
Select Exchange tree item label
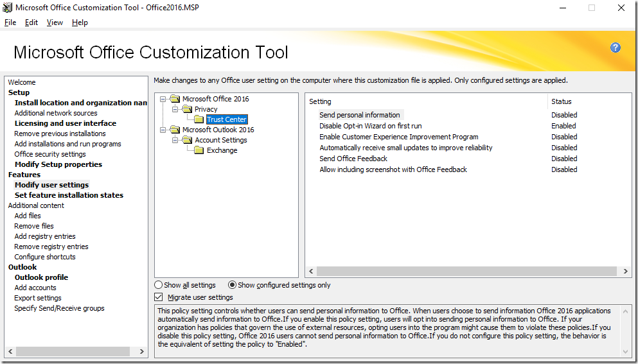(x=222, y=150)
